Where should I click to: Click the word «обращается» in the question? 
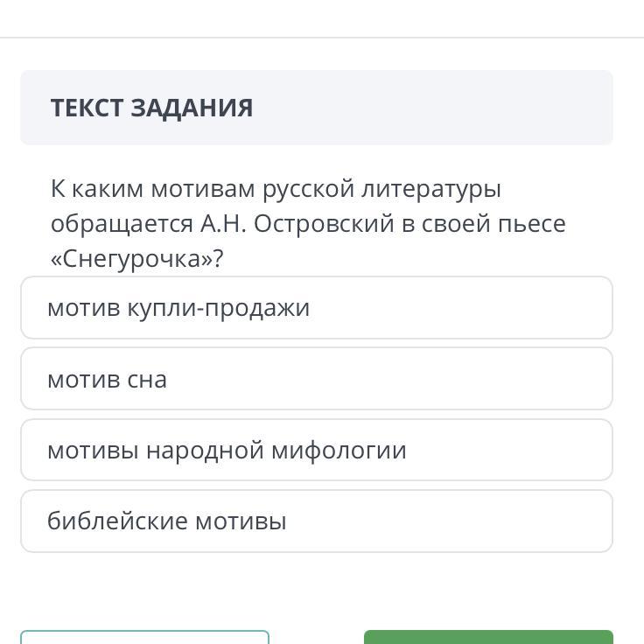(122, 225)
